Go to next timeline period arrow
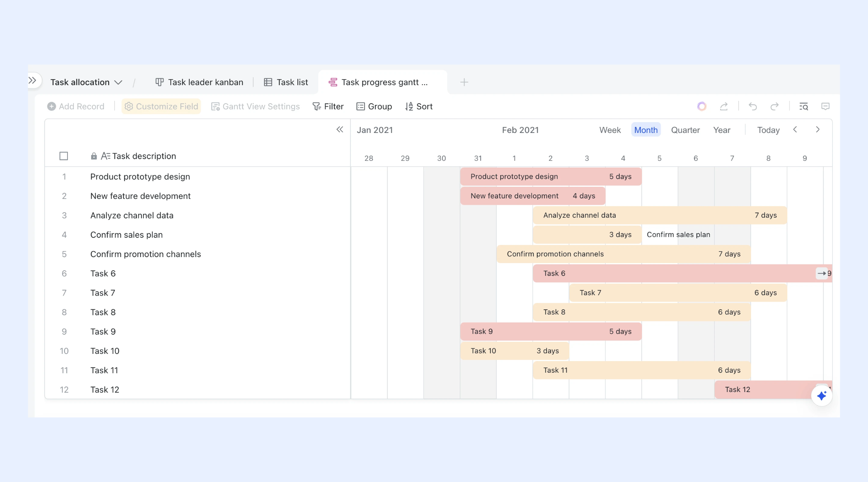The width and height of the screenshot is (868, 482). tap(817, 129)
